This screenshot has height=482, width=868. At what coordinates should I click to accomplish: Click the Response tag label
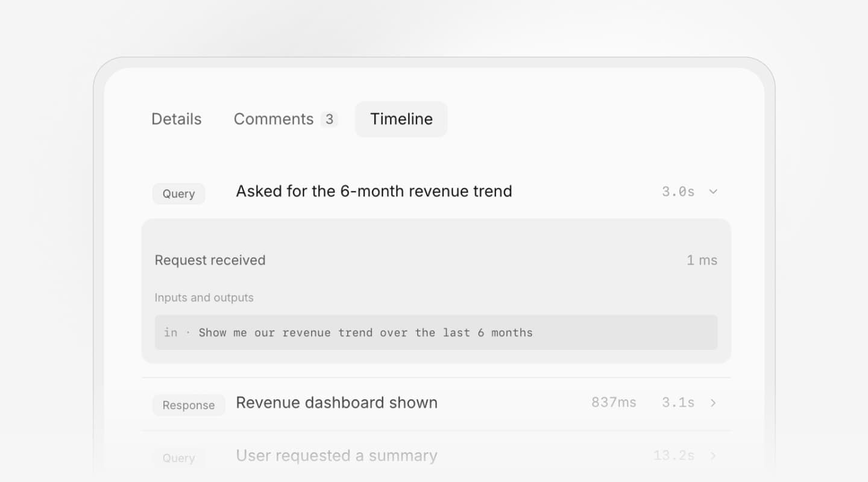click(189, 405)
